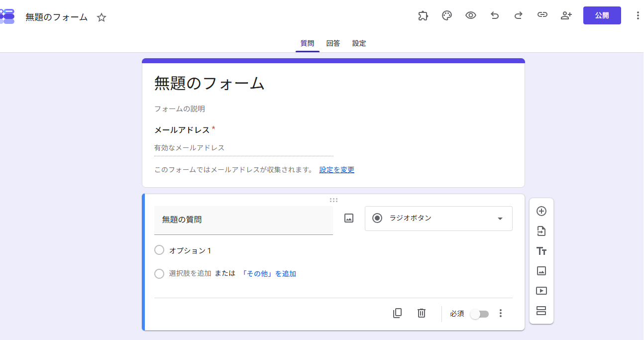The image size is (644, 340).
Task: Click このフォームではメールアドレスが収集されます text
Action: [x=233, y=170]
